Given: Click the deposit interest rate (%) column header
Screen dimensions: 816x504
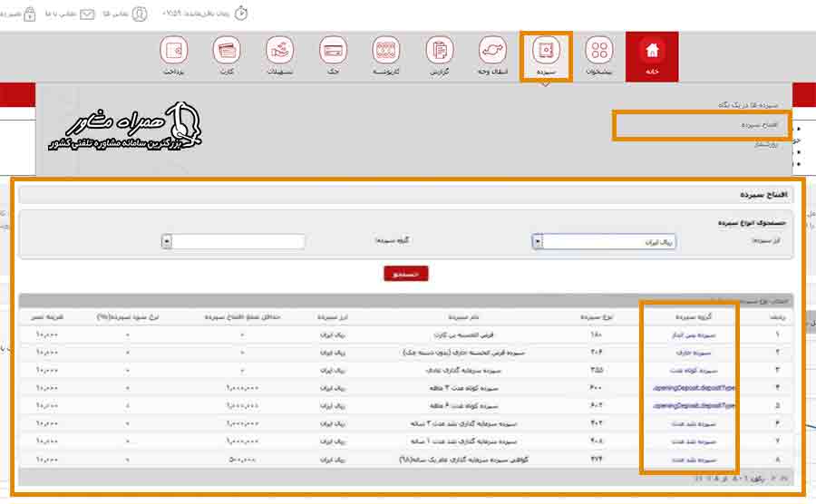Looking at the screenshot, I should coord(128,316).
